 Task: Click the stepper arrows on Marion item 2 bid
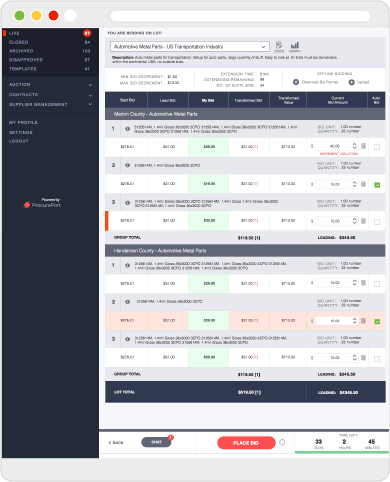(x=354, y=184)
